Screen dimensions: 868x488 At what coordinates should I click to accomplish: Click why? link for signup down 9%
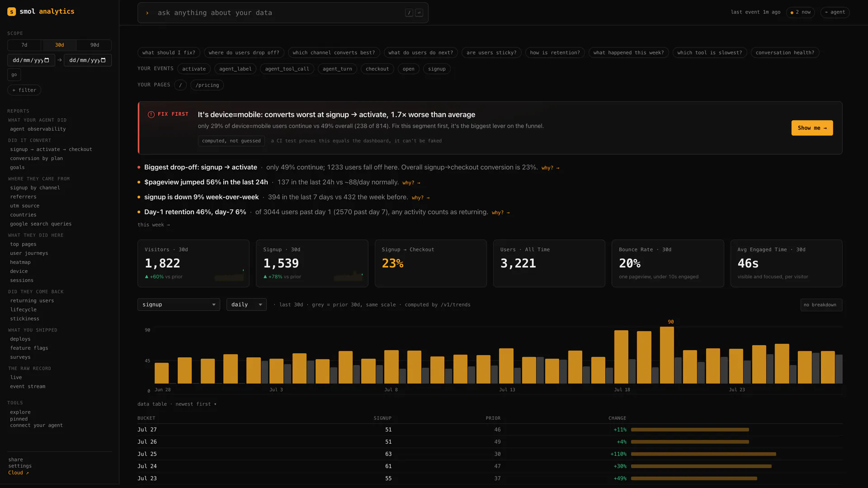click(x=420, y=198)
